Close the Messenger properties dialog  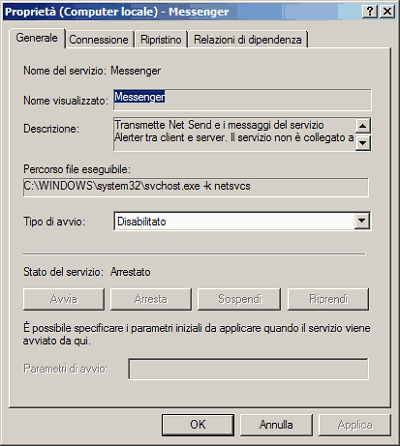[387, 12]
